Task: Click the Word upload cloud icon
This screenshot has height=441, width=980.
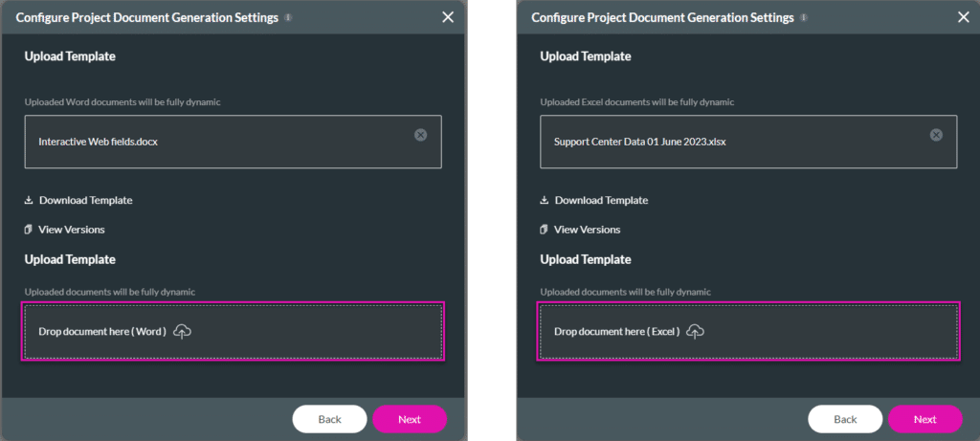Action: click(182, 331)
